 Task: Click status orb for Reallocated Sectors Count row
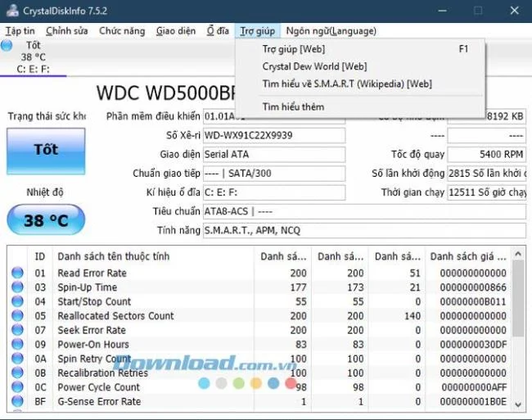pos(17,315)
